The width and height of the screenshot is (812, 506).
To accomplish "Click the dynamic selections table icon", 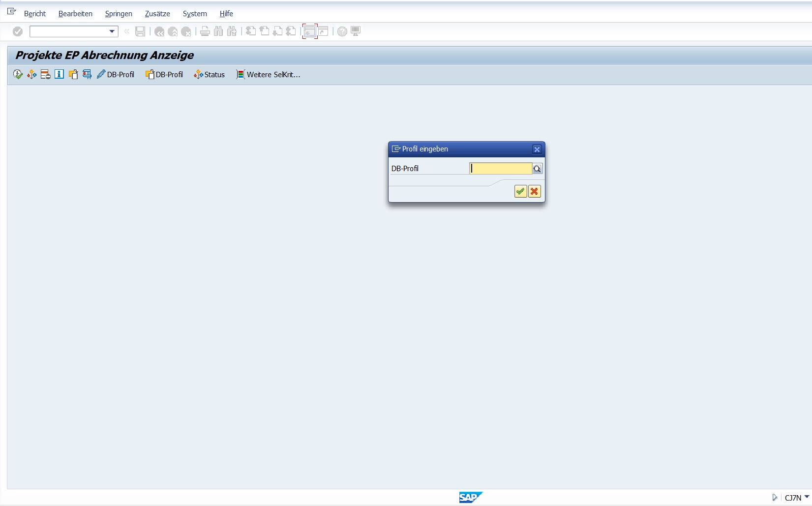I will point(46,74).
